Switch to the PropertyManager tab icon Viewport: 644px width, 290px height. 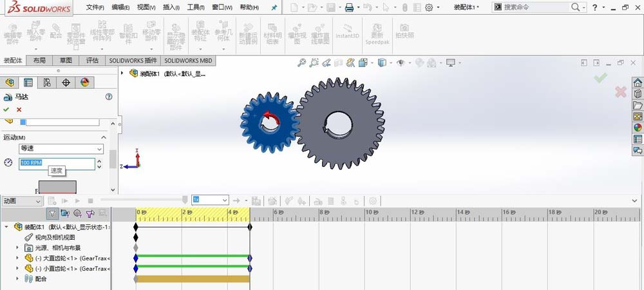(x=28, y=82)
